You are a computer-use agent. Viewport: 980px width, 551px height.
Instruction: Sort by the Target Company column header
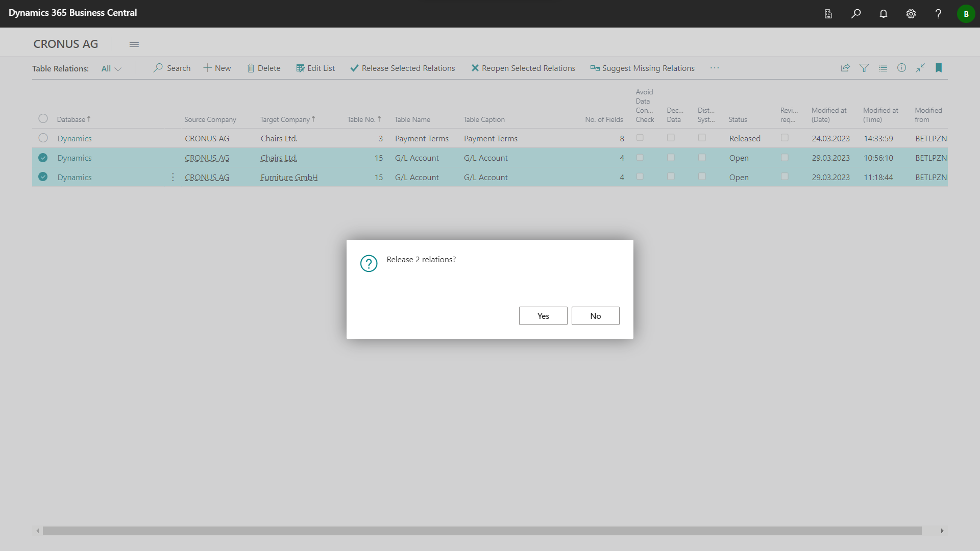point(287,119)
